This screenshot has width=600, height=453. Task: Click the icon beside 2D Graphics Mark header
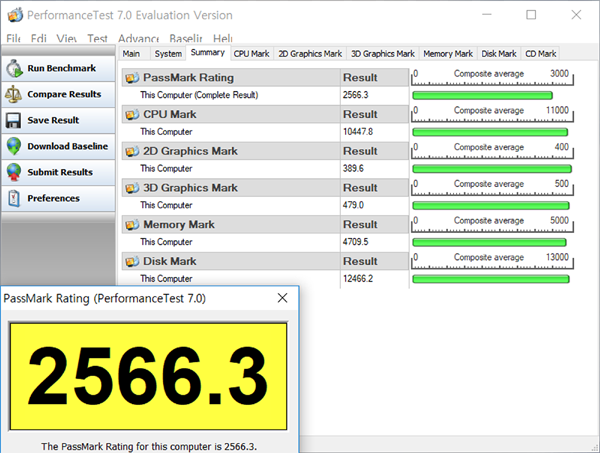(x=132, y=151)
